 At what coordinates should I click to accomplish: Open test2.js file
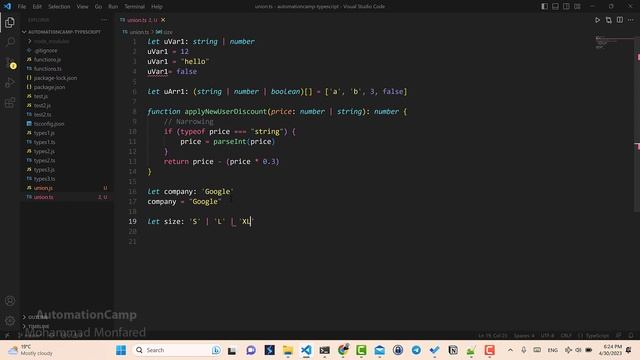42,105
